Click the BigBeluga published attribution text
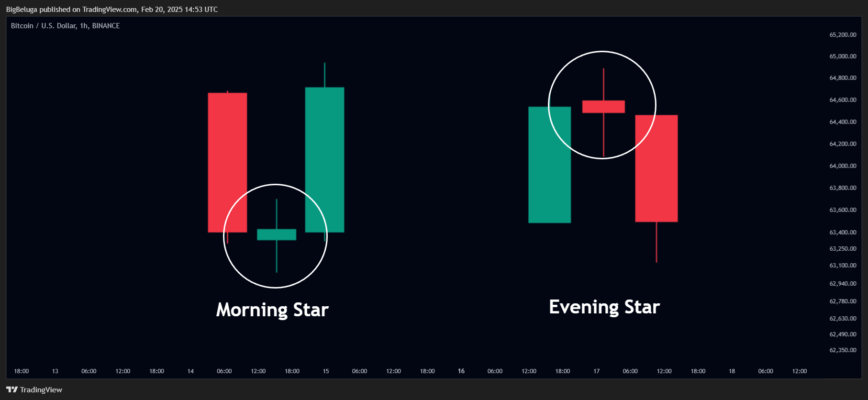Viewport: 868px width, 400px height. (x=112, y=10)
